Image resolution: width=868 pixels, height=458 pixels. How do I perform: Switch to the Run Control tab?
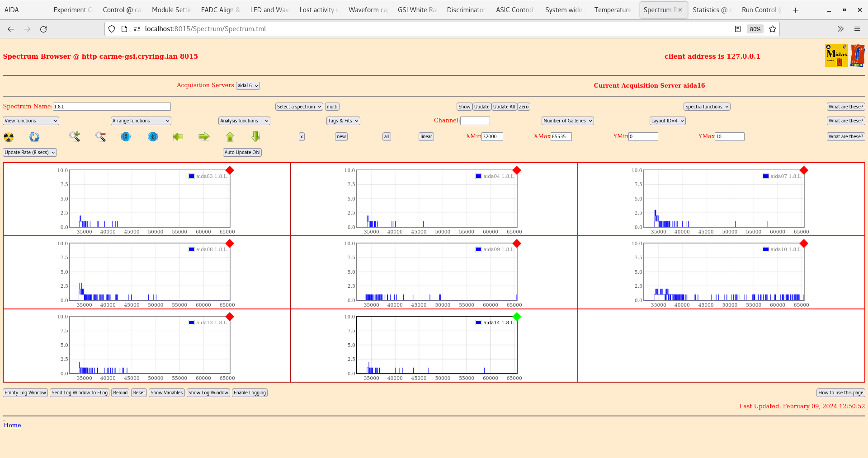759,10
